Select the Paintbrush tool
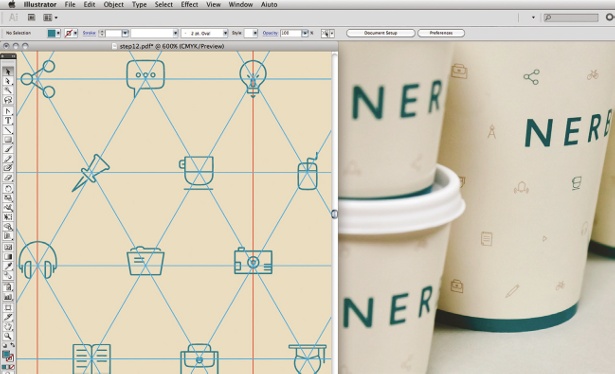Image resolution: width=615 pixels, height=374 pixels. [x=8, y=149]
